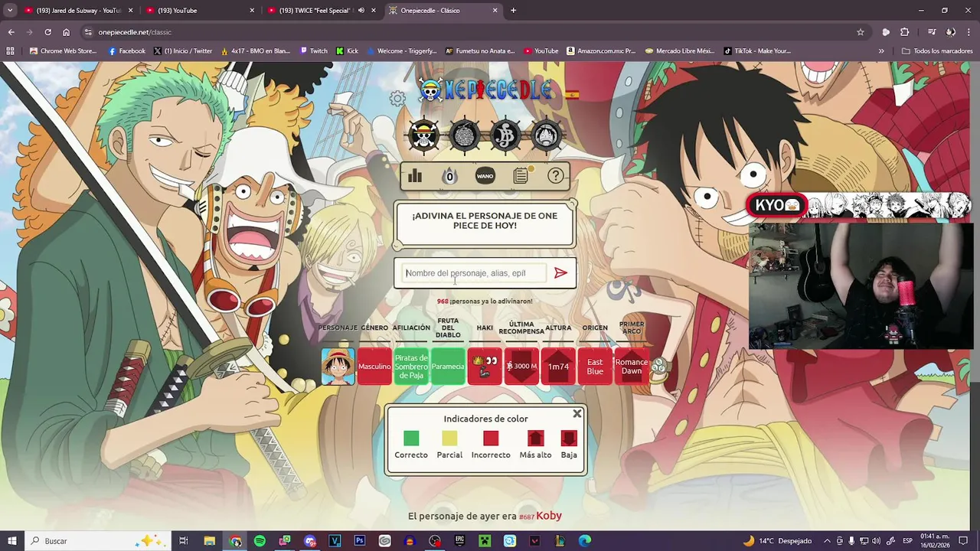Open the Kick bookmark
Image resolution: width=980 pixels, height=551 pixels.
click(x=347, y=51)
